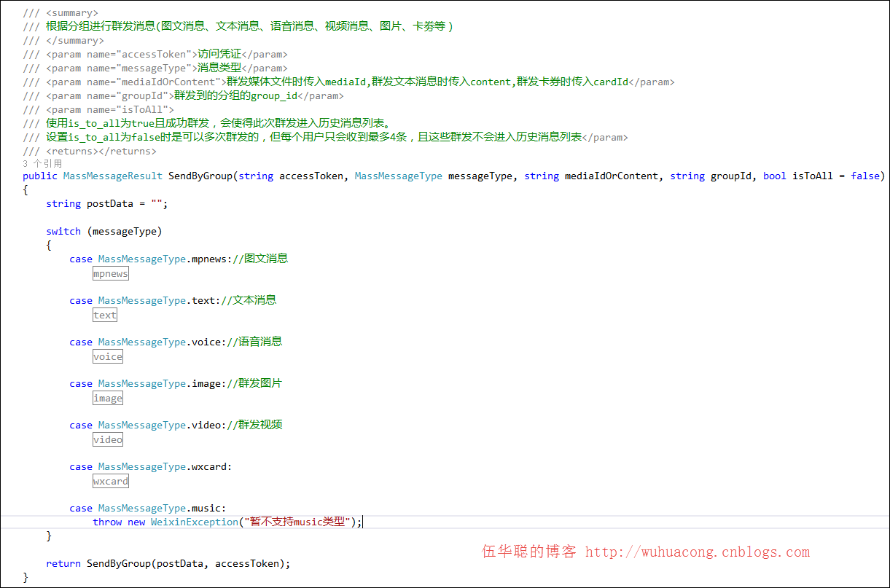Viewport: 890px width, 588px height.
Task: Click the SendByGroup method name in declaration
Action: [x=200, y=176]
